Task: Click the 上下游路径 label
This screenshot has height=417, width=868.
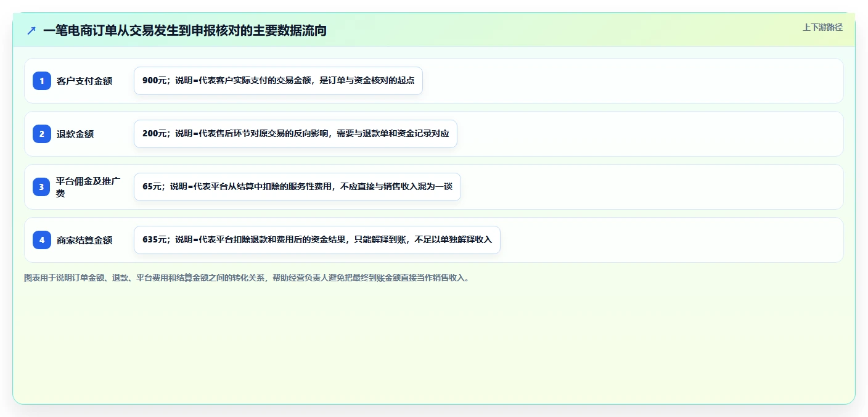Action: 822,27
